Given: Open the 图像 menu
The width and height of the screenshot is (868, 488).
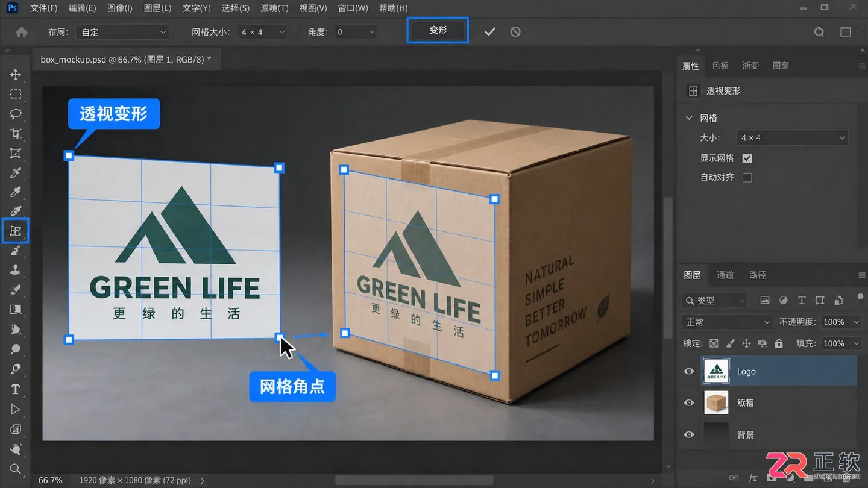Looking at the screenshot, I should click(119, 8).
